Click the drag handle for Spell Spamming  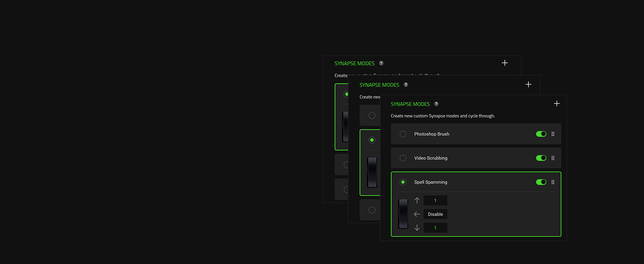pos(553,182)
